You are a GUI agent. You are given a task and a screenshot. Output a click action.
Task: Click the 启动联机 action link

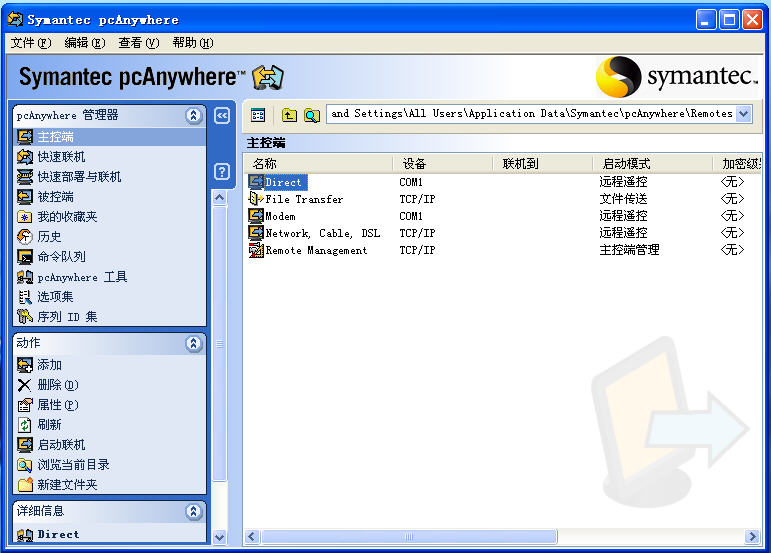tap(61, 445)
